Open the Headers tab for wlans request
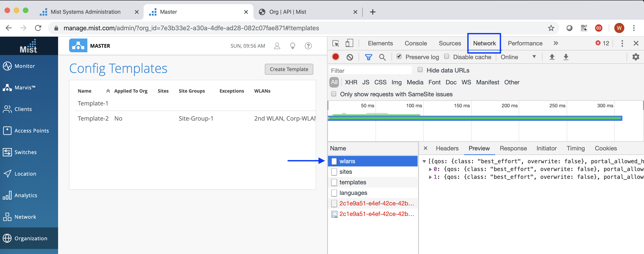Screen dimensions: 644x254 pyautogui.click(x=447, y=148)
